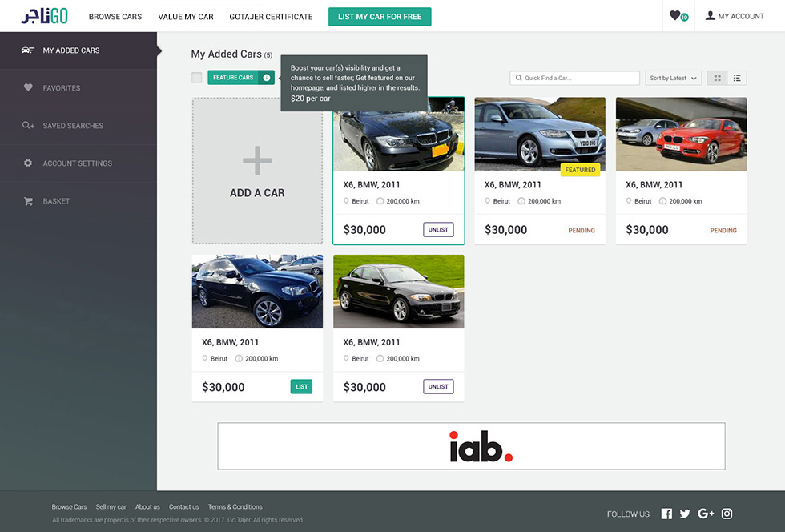Open My Account link in header
785x532 pixels.
point(735,16)
